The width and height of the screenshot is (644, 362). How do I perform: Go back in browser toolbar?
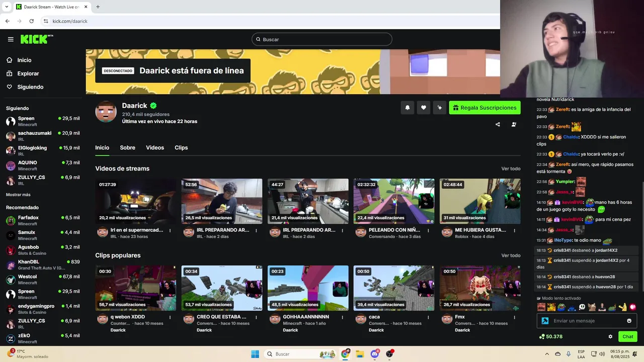point(7,21)
